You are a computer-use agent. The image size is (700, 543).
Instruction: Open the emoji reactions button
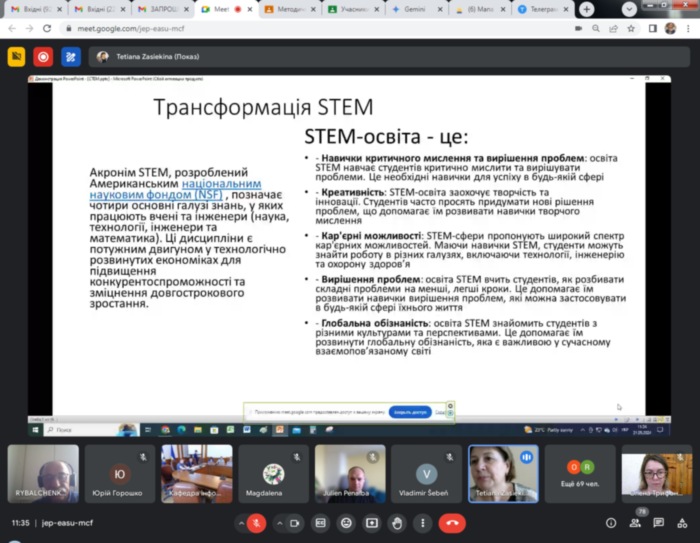[347, 522]
